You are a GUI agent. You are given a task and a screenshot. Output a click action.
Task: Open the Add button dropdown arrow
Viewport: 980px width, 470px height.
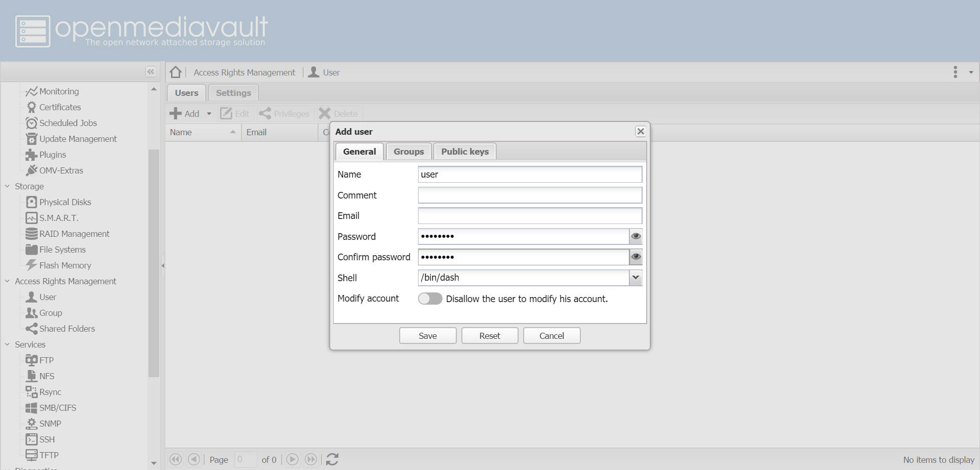209,114
